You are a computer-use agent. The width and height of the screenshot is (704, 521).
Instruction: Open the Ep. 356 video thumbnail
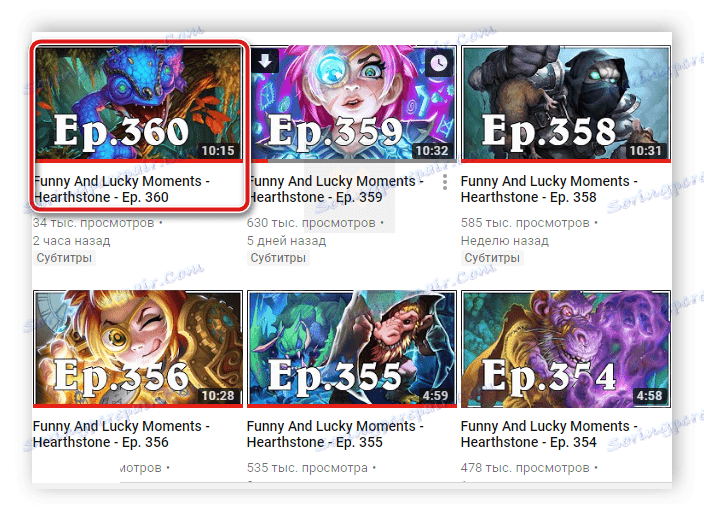click(138, 348)
